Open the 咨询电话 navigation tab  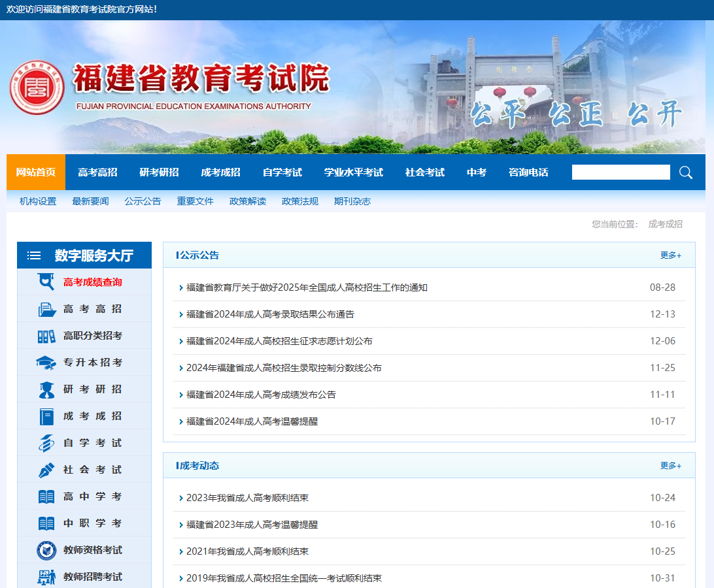[528, 172]
